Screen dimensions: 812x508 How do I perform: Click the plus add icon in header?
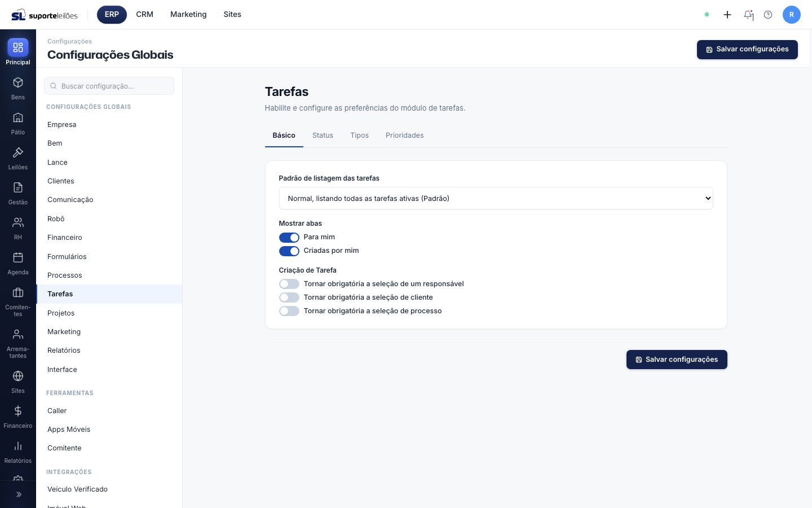point(727,15)
